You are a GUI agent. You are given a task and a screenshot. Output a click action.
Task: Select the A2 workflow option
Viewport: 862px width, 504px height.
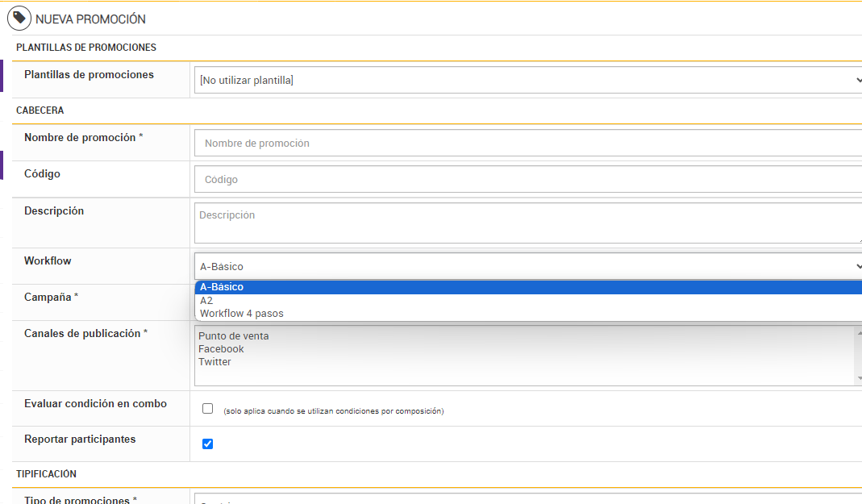tap(207, 300)
